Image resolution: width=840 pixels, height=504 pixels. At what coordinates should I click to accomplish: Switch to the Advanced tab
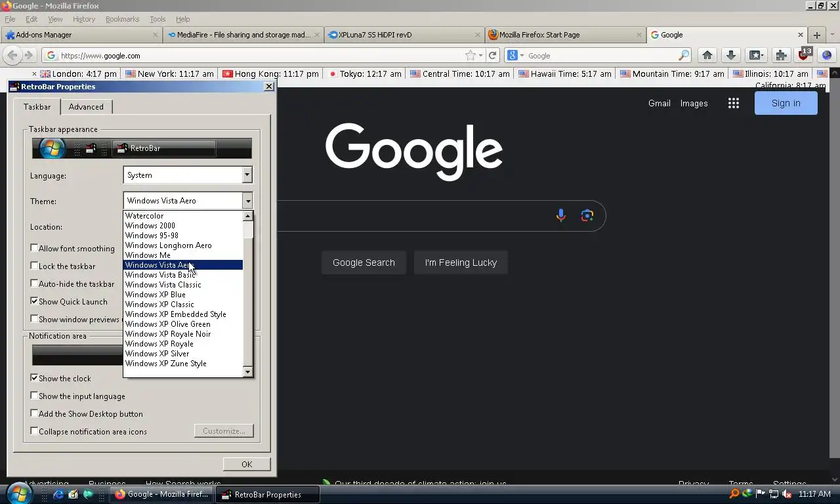86,107
